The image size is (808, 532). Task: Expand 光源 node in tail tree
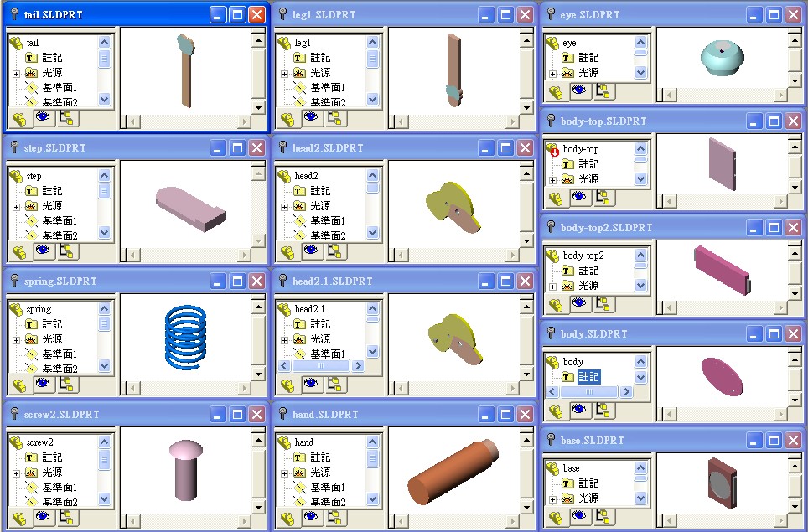17,75
